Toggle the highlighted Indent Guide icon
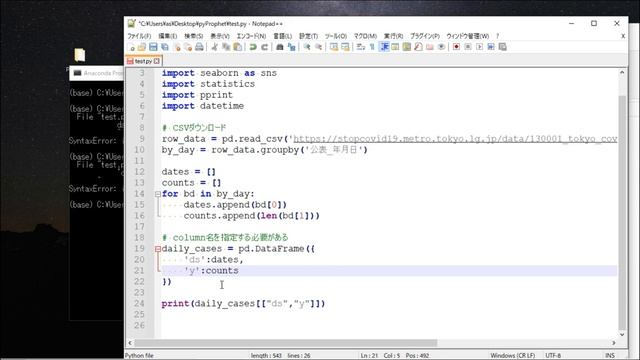Viewport: 640px width, 360px height. pyautogui.click(x=384, y=47)
